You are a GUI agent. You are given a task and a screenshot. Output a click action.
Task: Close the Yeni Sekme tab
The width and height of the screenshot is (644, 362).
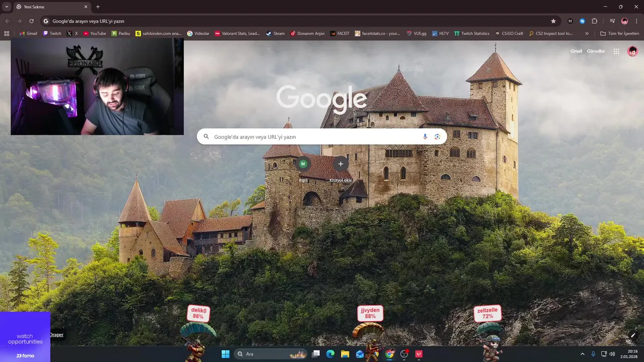tap(86, 7)
